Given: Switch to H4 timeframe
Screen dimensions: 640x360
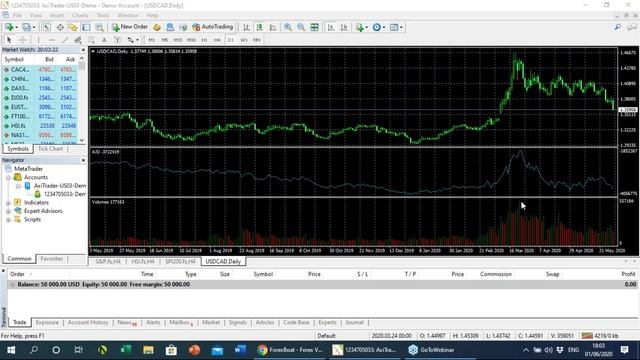Looking at the screenshot, I should point(217,40).
